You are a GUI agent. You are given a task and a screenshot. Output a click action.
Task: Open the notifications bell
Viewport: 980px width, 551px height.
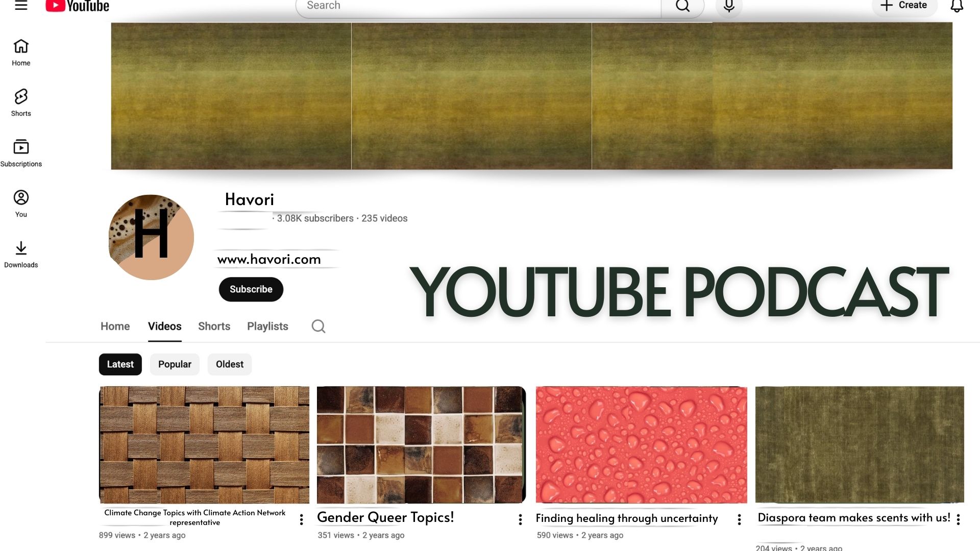[x=957, y=6]
